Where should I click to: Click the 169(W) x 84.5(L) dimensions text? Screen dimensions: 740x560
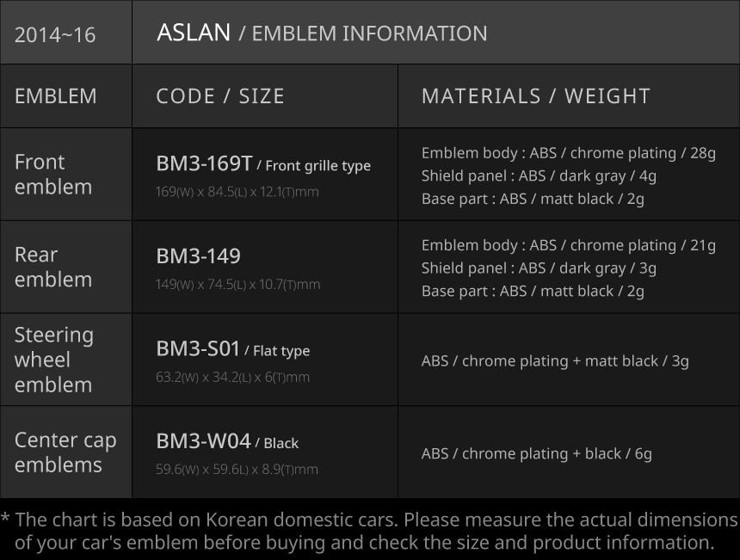click(237, 192)
